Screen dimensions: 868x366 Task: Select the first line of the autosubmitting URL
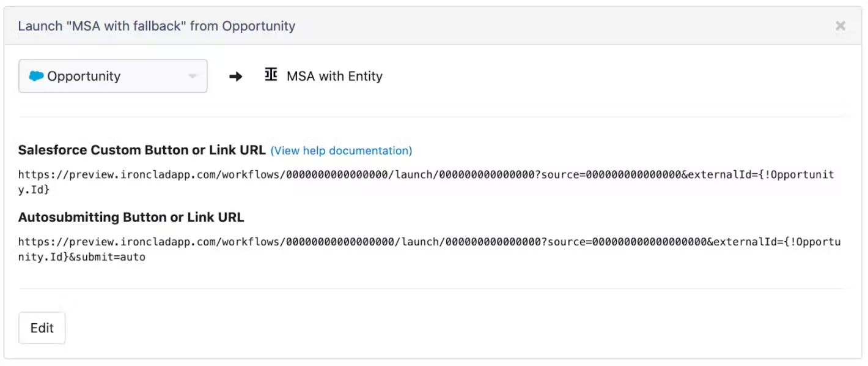click(x=429, y=242)
